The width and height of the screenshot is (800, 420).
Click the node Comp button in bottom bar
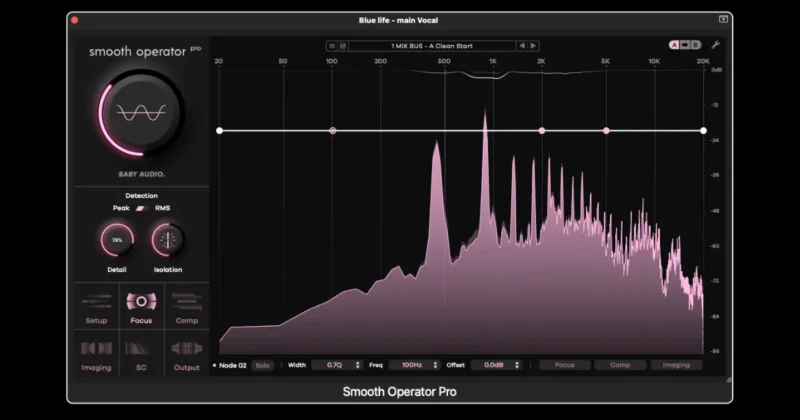(x=620, y=365)
